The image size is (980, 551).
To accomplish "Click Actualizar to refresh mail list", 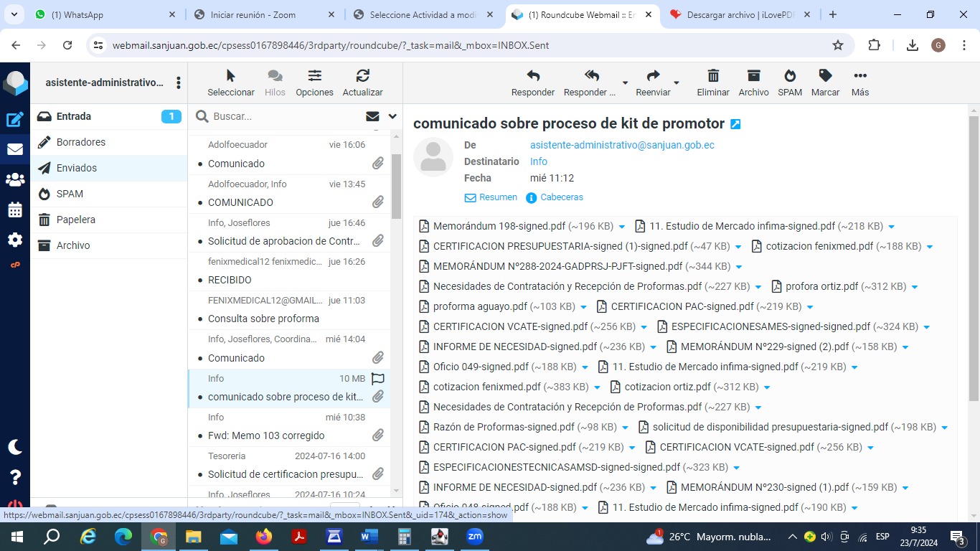I will (362, 76).
